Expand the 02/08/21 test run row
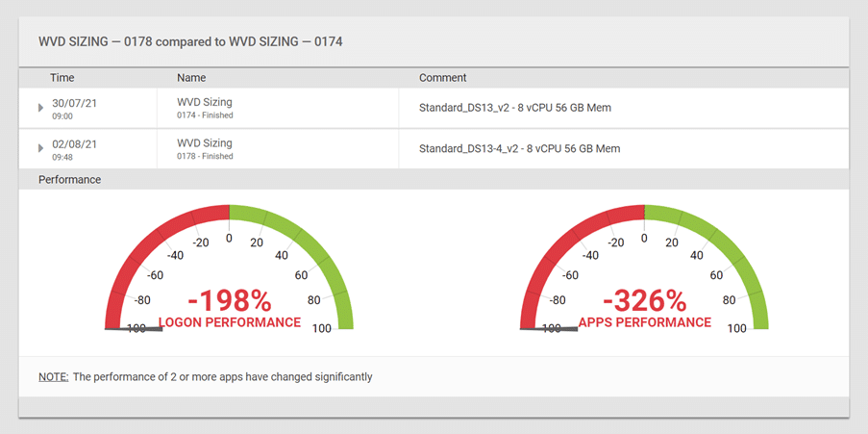Screen dimensions: 868x434 (40, 148)
